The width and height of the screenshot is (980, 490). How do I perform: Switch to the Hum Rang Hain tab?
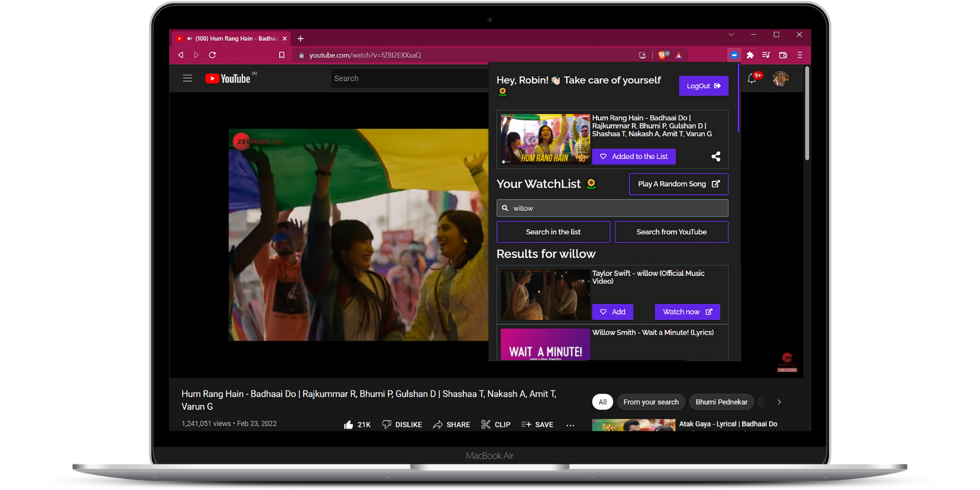[232, 39]
